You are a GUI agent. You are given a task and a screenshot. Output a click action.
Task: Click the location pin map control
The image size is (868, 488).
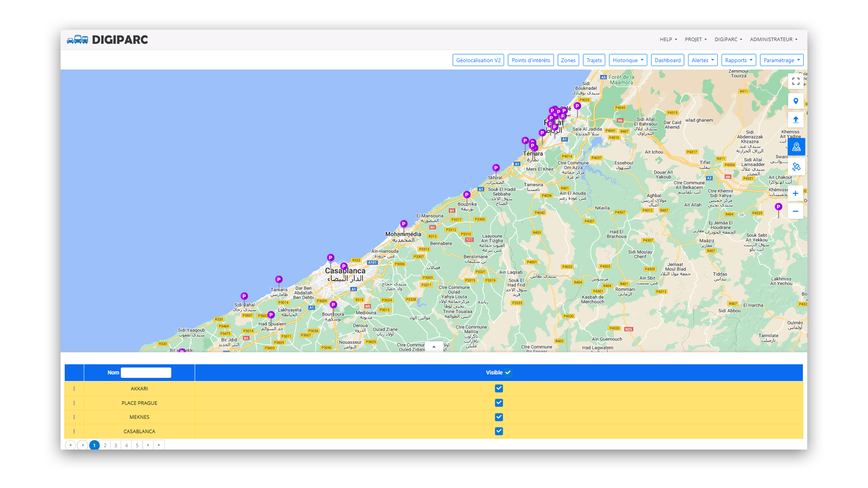796,101
